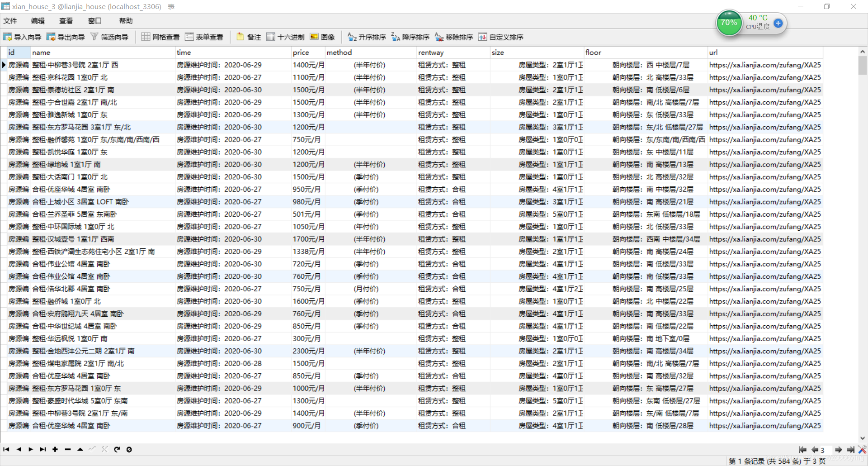Click the page number field showing 3

pos(826,450)
